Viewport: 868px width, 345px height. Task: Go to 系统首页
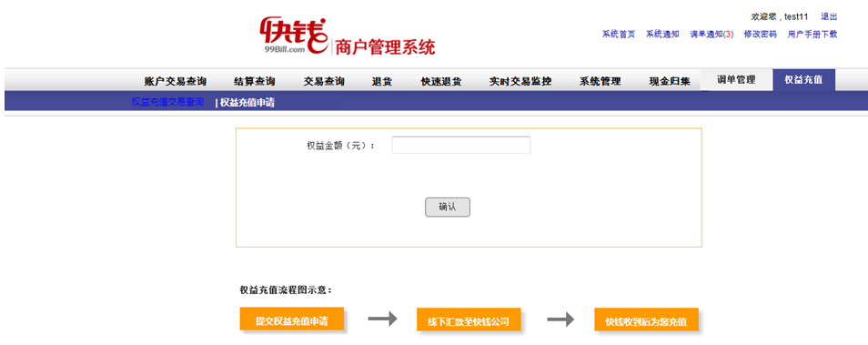619,35
